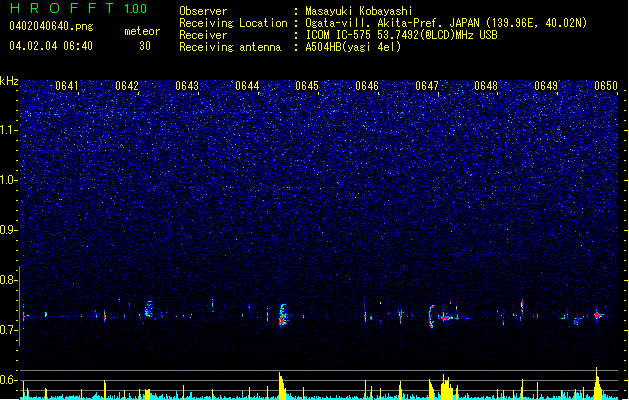Click the 0642 time marker
The height and width of the screenshot is (400, 629).
[127, 86]
